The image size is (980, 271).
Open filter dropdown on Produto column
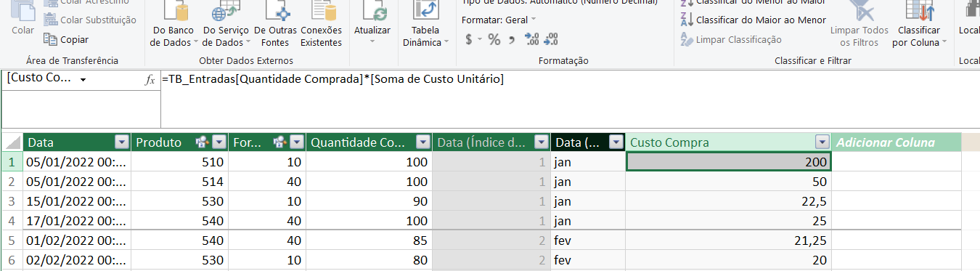pos(219,142)
